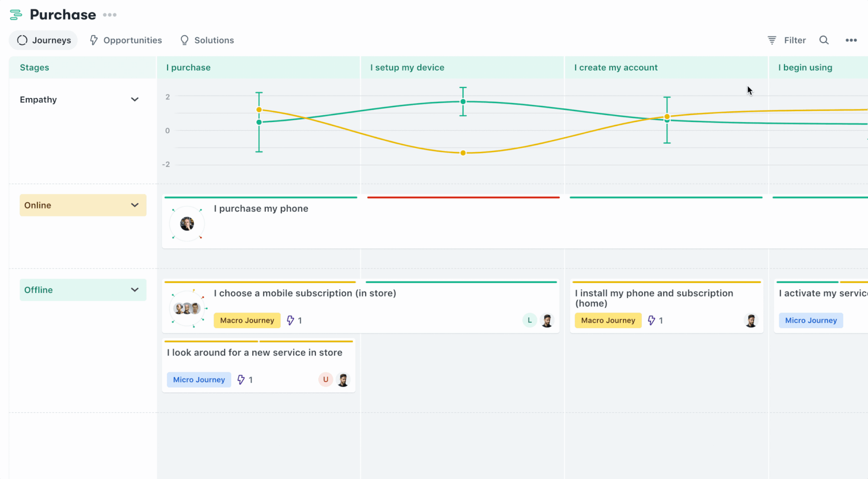This screenshot has width=868, height=479.
Task: Click yellow empathy point at setup stage
Action: coord(463,153)
